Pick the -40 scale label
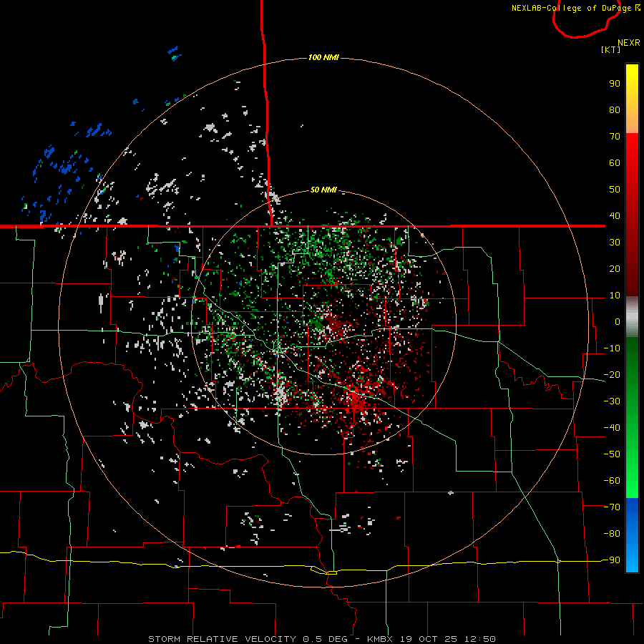Image resolution: width=644 pixels, height=644 pixels. point(612,428)
